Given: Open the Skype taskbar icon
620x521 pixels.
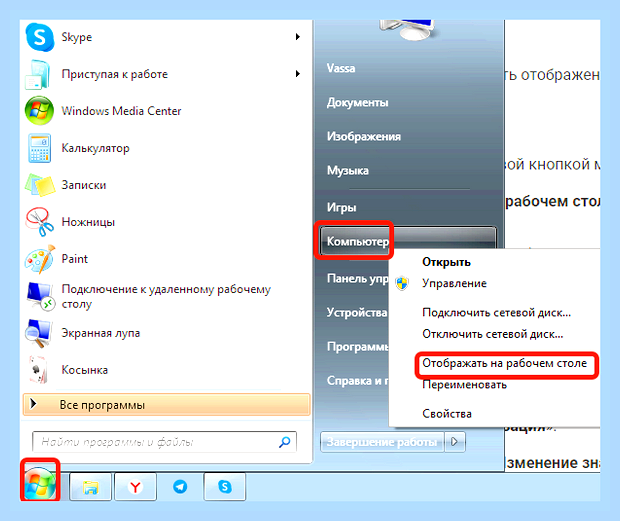Looking at the screenshot, I should click(225, 487).
